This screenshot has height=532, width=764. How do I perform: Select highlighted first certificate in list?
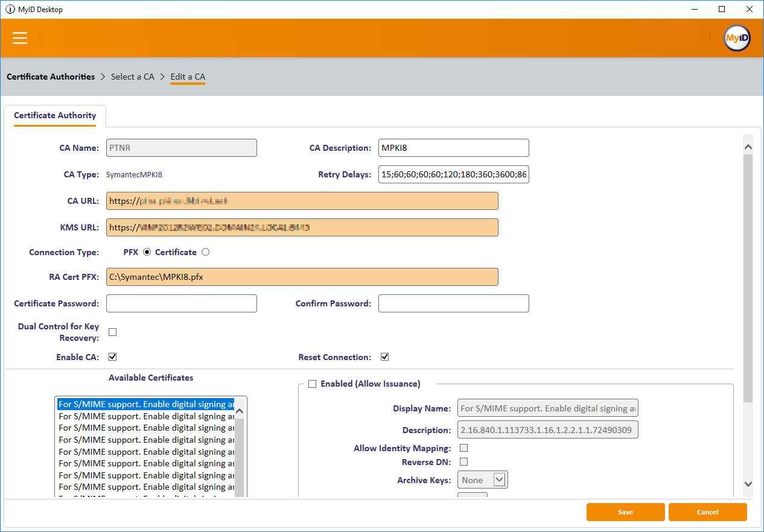point(145,404)
